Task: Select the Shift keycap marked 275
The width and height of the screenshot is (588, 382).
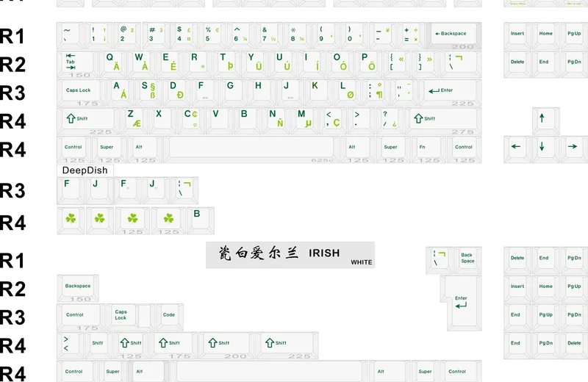Action: 443,121
